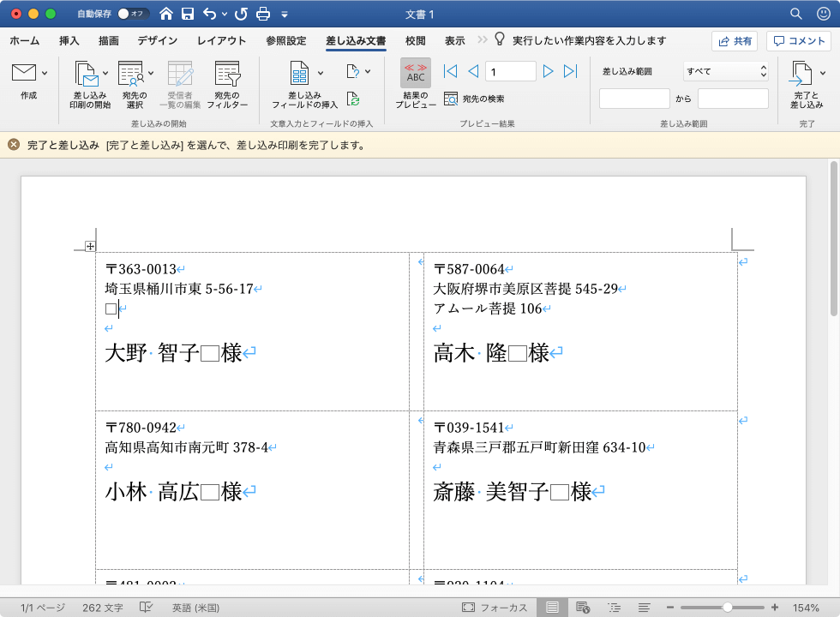This screenshot has height=617, width=840.
Task: Click 262 文字 word count
Action: 103,608
